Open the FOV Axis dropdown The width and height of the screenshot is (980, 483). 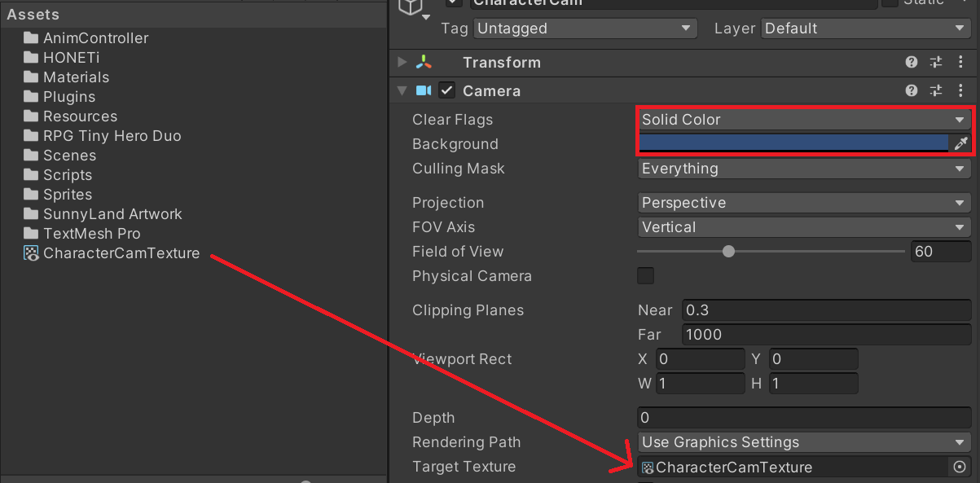pyautogui.click(x=804, y=227)
